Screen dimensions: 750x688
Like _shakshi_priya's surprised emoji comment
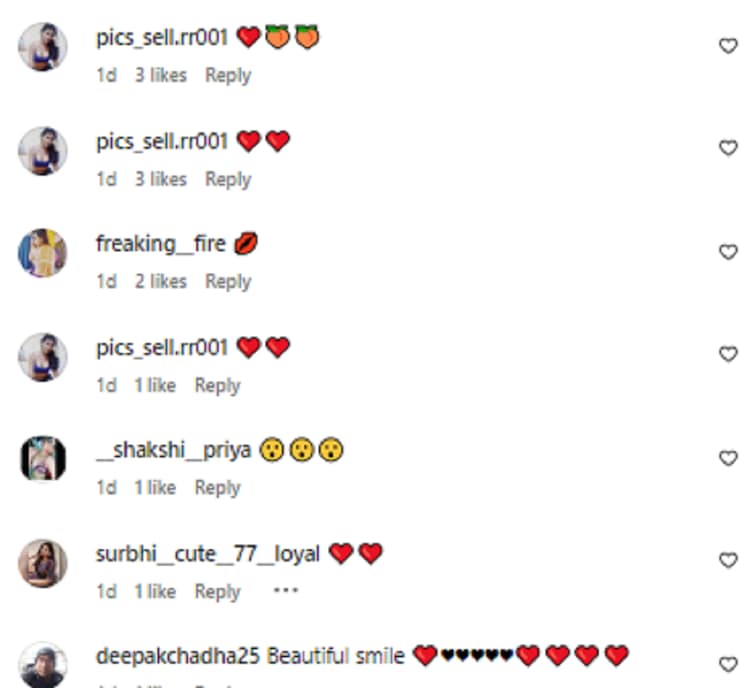pos(728,458)
